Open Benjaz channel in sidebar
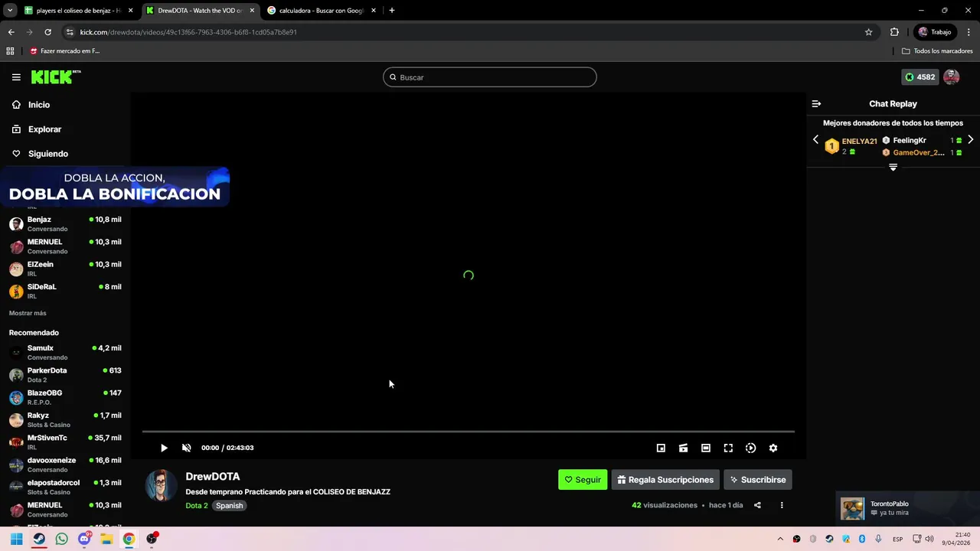The width and height of the screenshot is (980, 551). [x=65, y=223]
